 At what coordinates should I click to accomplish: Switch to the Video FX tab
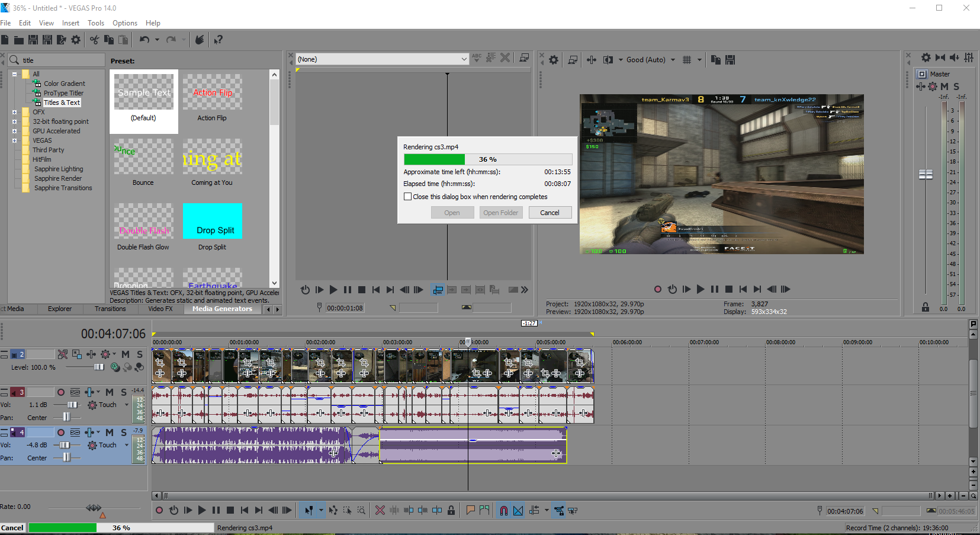pos(160,309)
